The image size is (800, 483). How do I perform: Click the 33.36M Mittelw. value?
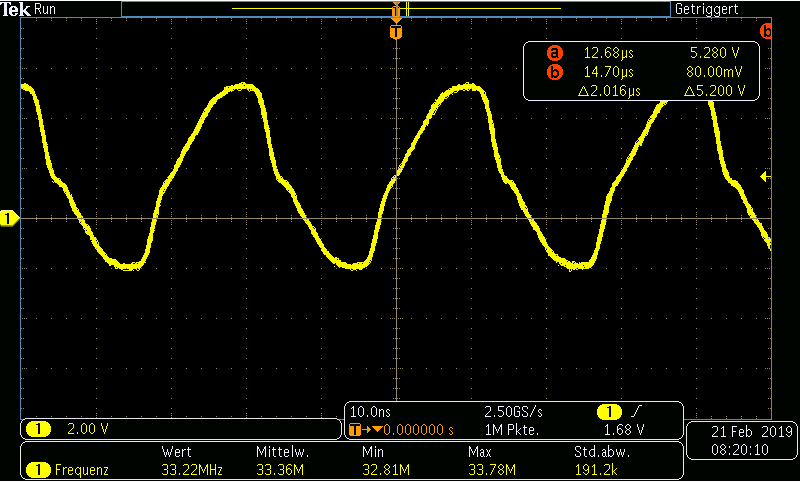click(280, 470)
